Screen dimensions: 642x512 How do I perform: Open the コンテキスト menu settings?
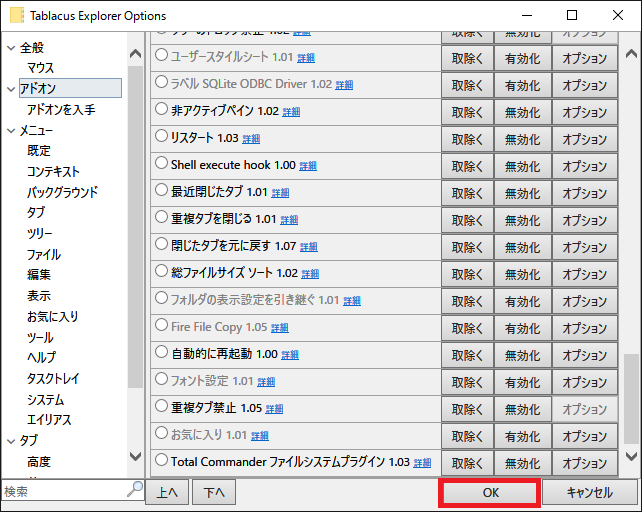[53, 171]
